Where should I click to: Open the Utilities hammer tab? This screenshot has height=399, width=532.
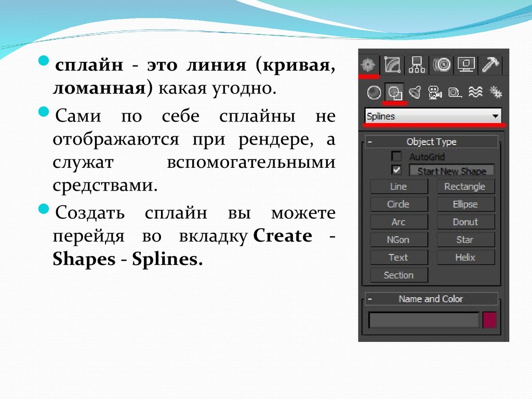(x=490, y=64)
